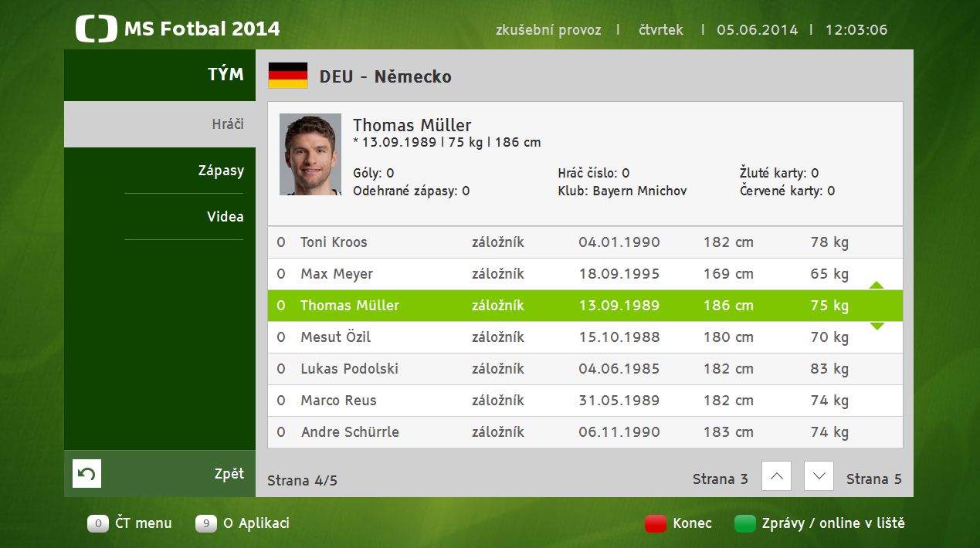This screenshot has width=980, height=548.
Task: Open the Videa menu item
Action: (x=225, y=217)
